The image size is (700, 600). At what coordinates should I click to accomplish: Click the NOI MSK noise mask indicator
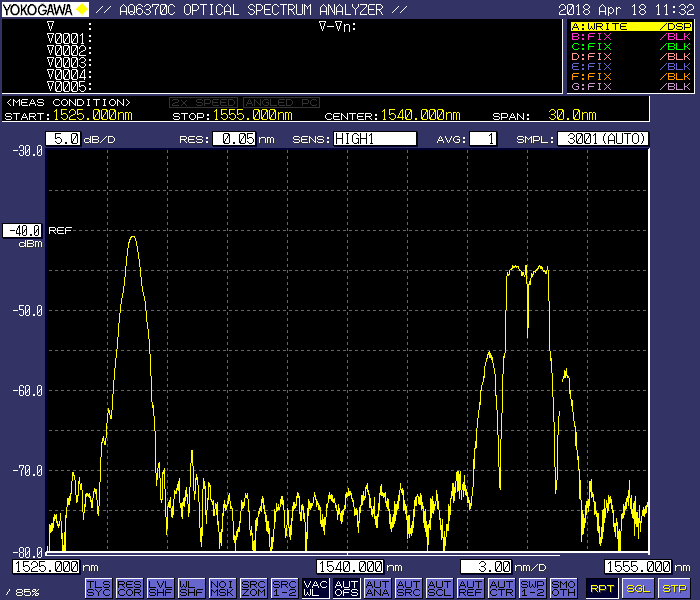[222, 588]
